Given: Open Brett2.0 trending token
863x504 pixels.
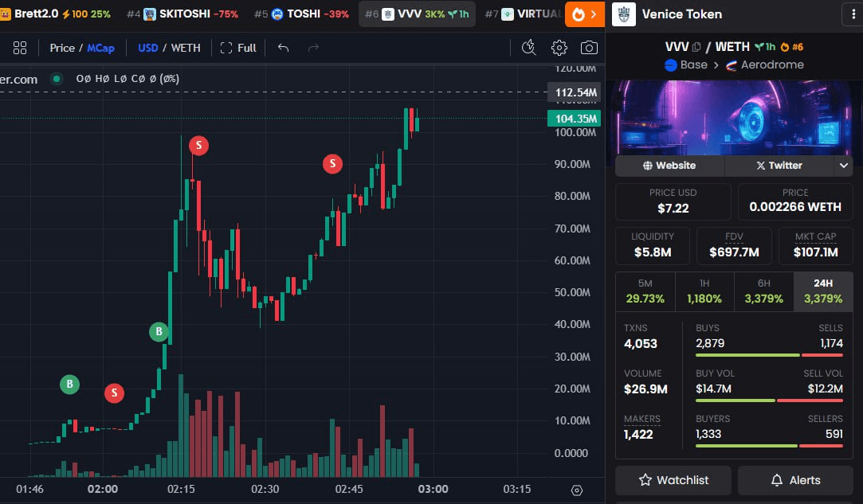Looking at the screenshot, I should (55, 14).
